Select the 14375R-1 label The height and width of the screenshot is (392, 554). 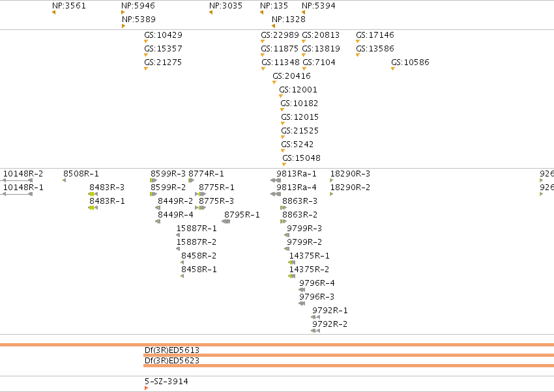click(x=310, y=256)
